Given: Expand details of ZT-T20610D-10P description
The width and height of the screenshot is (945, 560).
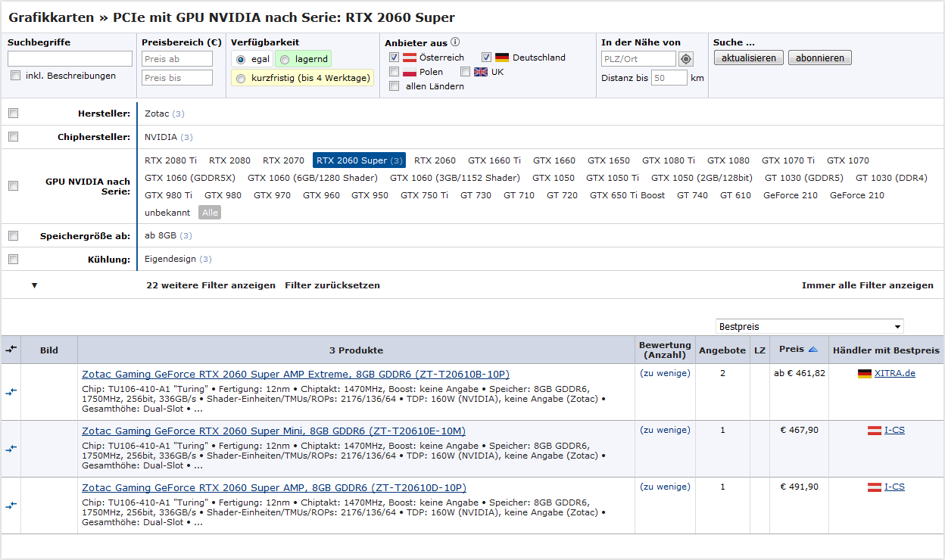Looking at the screenshot, I should [198, 523].
